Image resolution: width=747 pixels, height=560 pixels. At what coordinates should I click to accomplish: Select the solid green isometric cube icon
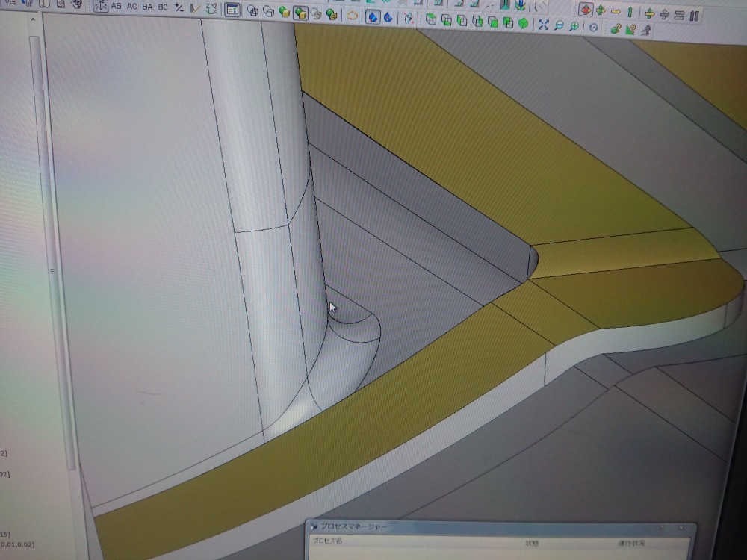click(523, 23)
